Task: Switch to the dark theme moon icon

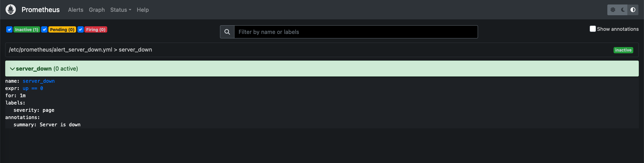Action: 623,10
